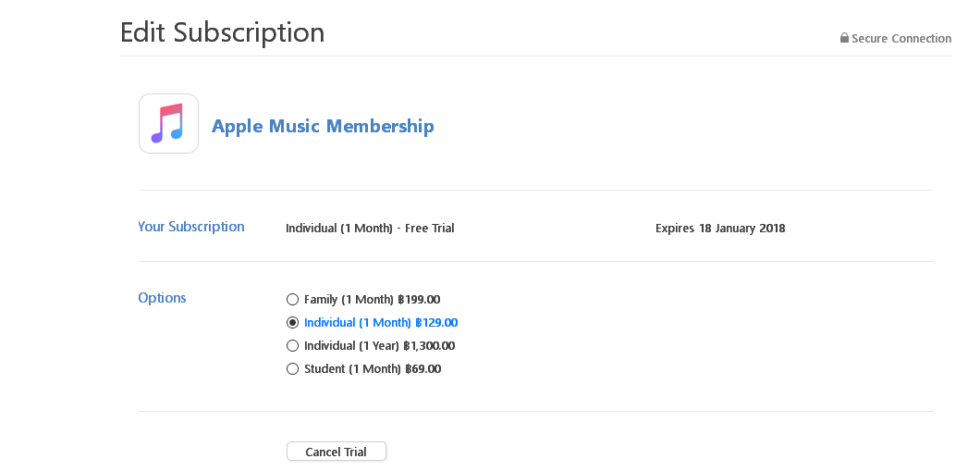Click the Individual (1 Year) ฿1,300.00 label
Image resolution: width=980 pixels, height=471 pixels.
click(379, 345)
